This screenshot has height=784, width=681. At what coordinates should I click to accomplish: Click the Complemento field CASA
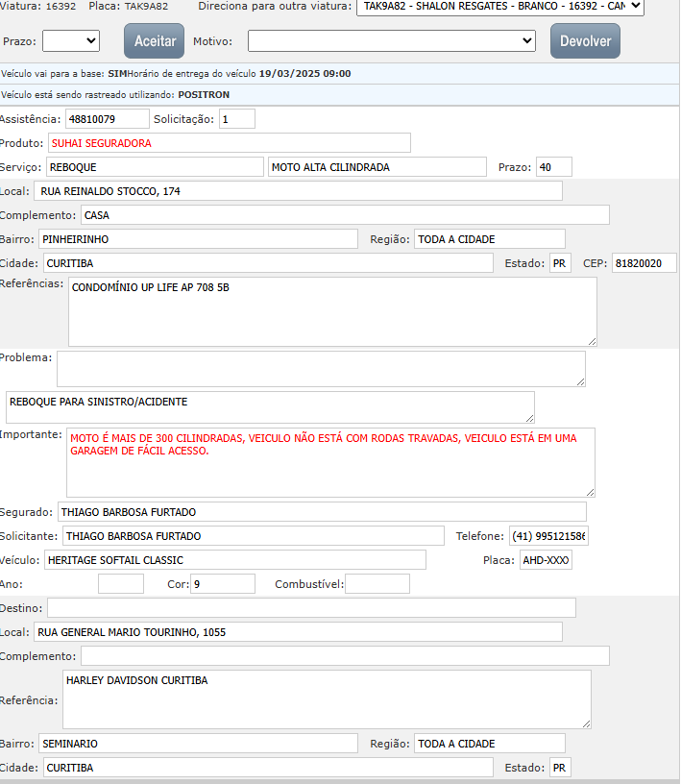(x=345, y=215)
